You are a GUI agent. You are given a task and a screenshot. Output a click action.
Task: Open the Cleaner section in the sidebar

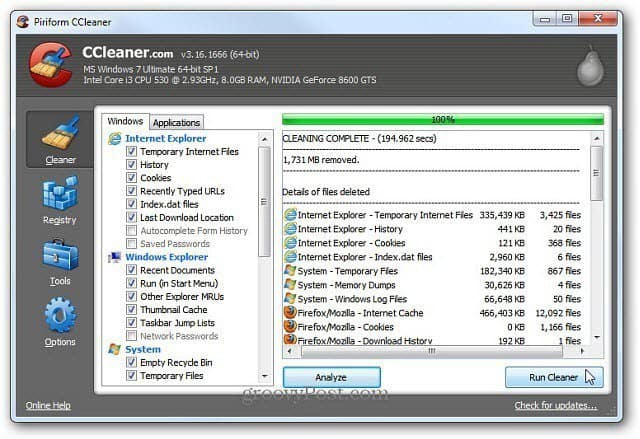(x=60, y=140)
